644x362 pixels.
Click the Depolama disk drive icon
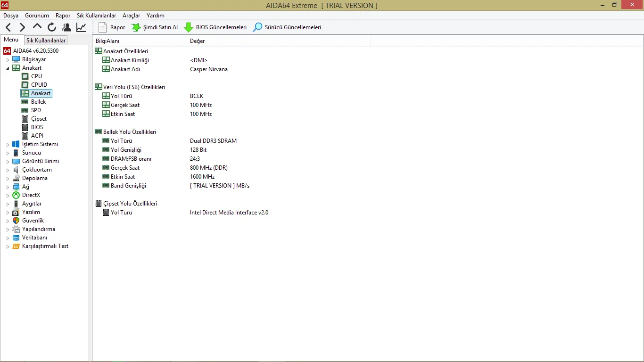16,178
